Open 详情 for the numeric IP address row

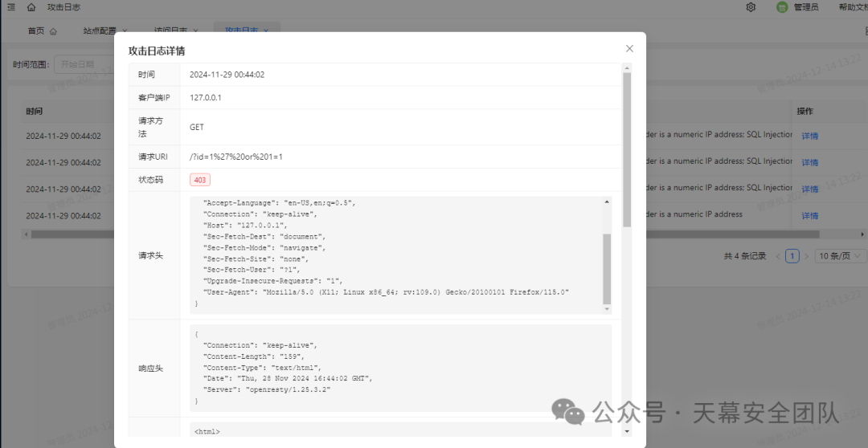tap(810, 215)
